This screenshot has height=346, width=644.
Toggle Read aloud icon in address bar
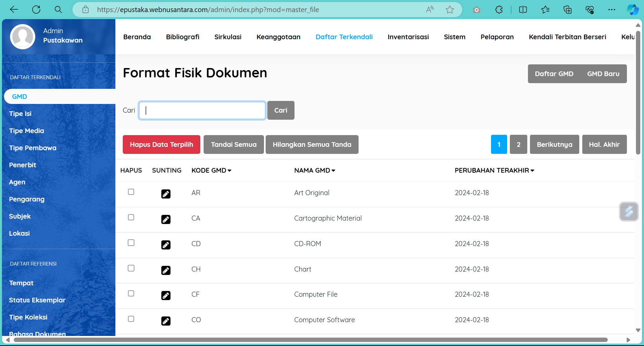pos(430,10)
